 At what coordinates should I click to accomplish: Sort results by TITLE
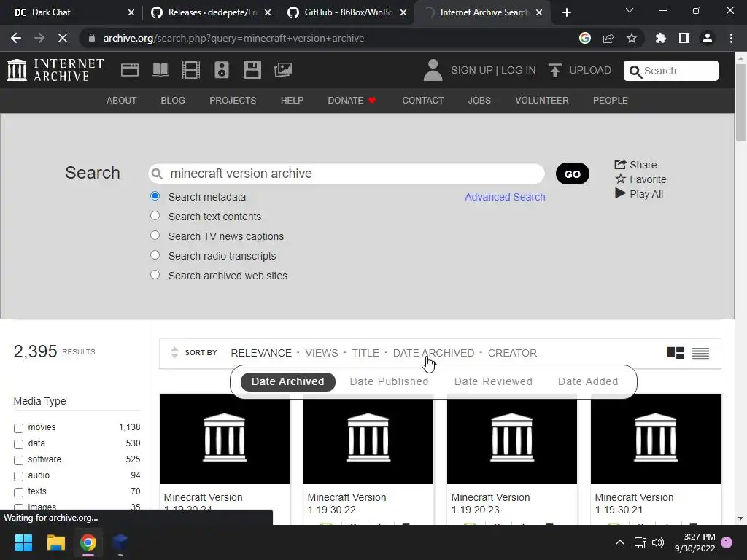(x=365, y=353)
